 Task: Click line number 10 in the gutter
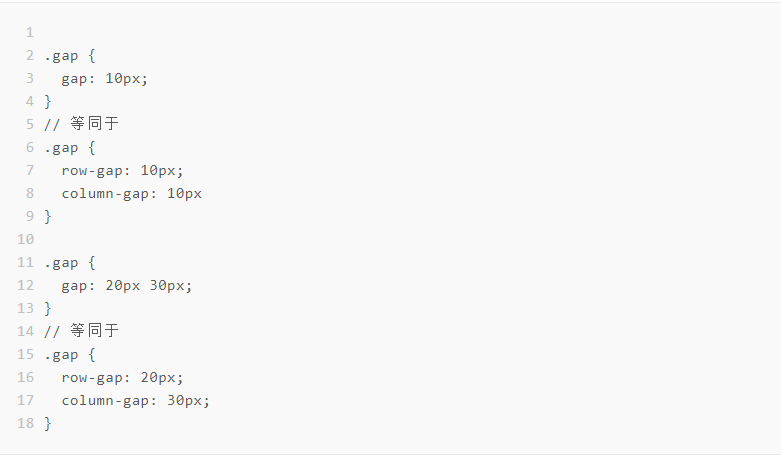click(25, 239)
